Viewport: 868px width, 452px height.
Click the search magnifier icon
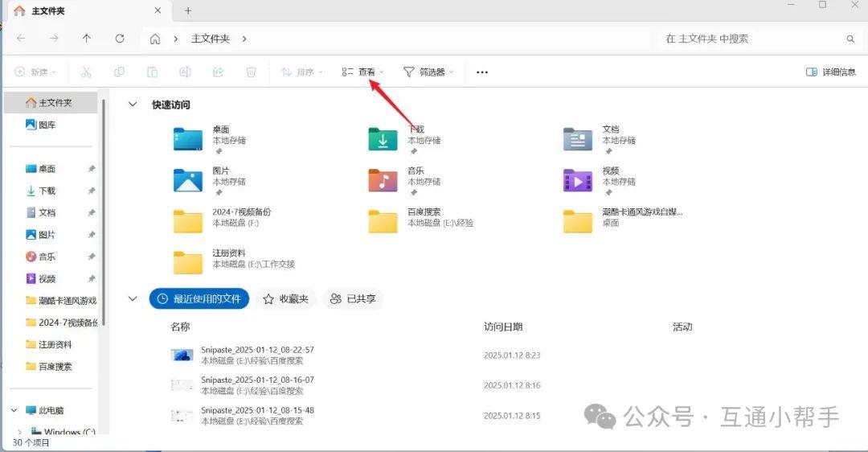pyautogui.click(x=850, y=39)
